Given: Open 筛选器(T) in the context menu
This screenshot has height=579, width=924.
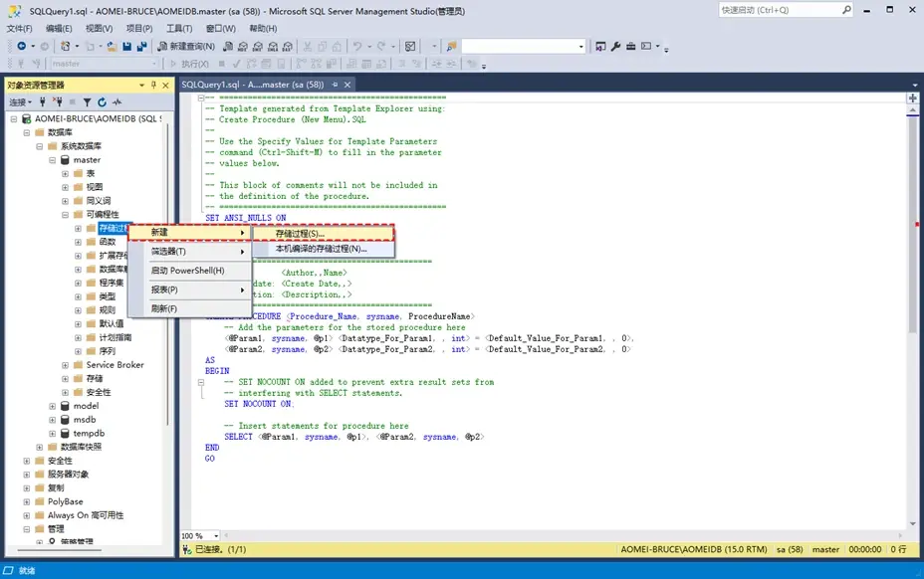Looking at the screenshot, I should coord(190,252).
